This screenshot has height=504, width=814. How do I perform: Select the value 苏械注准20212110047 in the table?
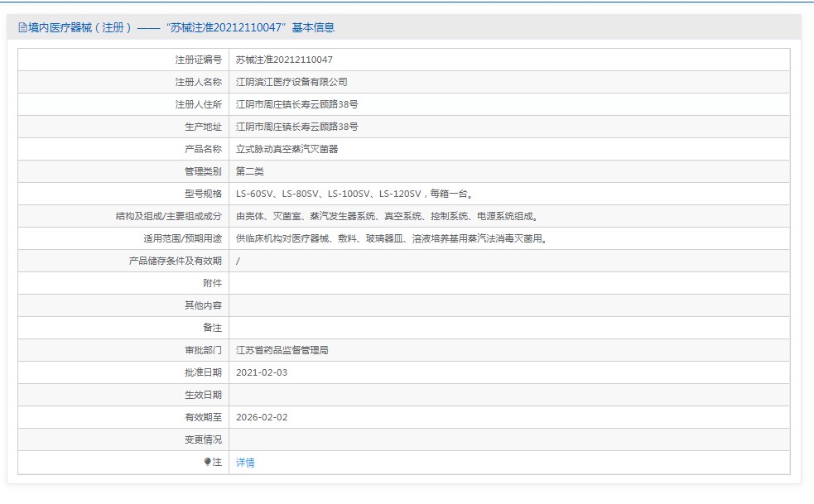coord(284,60)
